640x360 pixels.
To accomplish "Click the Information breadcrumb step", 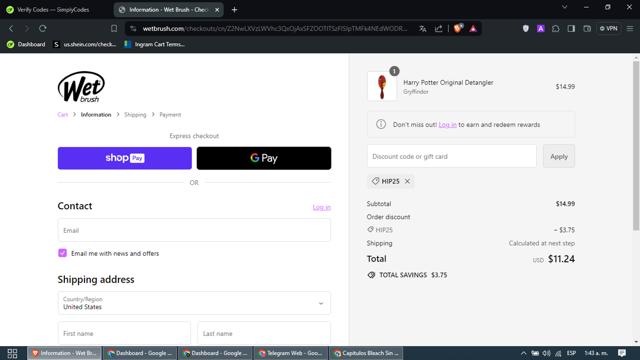I will 96,115.
